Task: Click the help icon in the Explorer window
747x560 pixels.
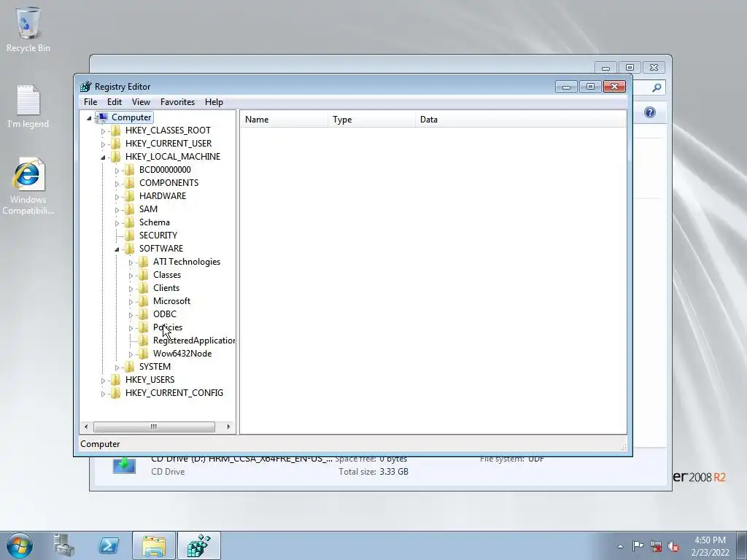Action: click(x=650, y=112)
